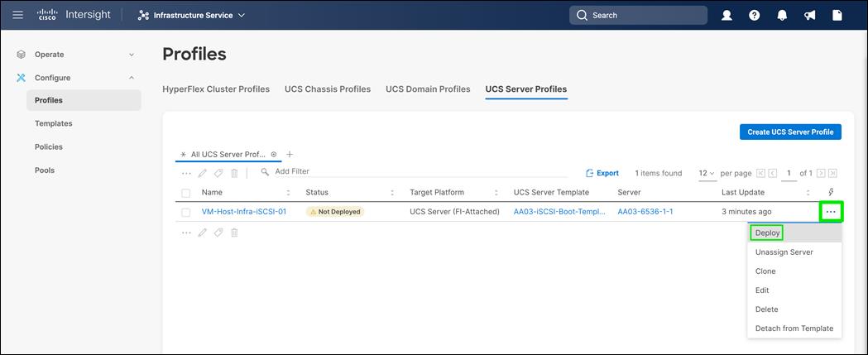868x355 pixels.
Task: Open the hamburger navigation menu
Action: coord(17,15)
